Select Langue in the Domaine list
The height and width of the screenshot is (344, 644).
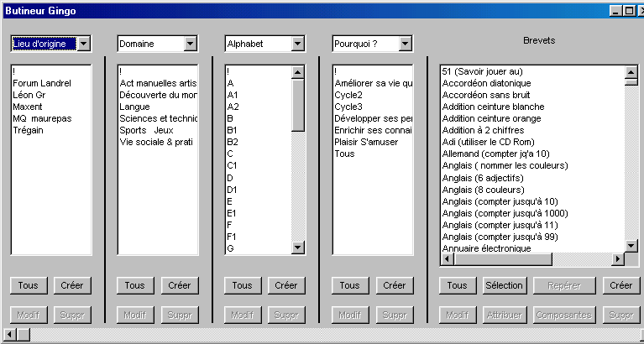point(135,107)
